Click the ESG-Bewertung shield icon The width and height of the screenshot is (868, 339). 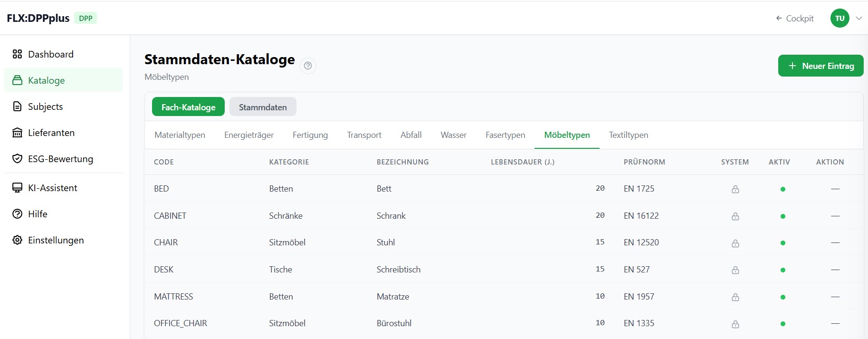(x=17, y=159)
